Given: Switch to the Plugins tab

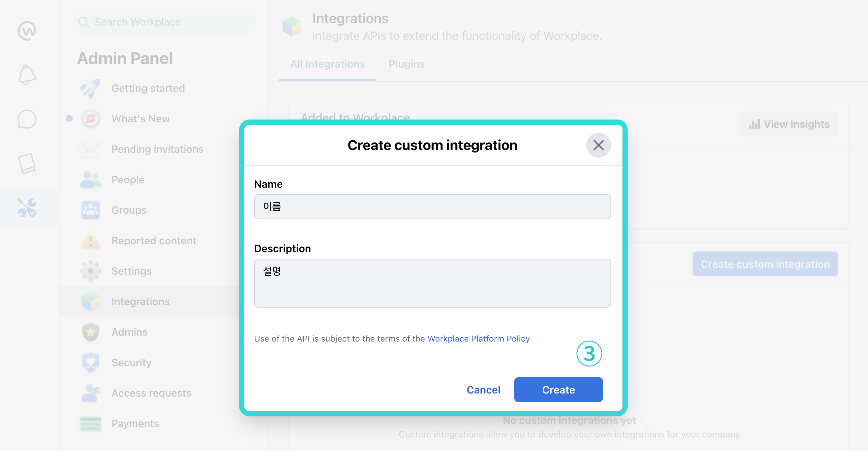Looking at the screenshot, I should (406, 64).
